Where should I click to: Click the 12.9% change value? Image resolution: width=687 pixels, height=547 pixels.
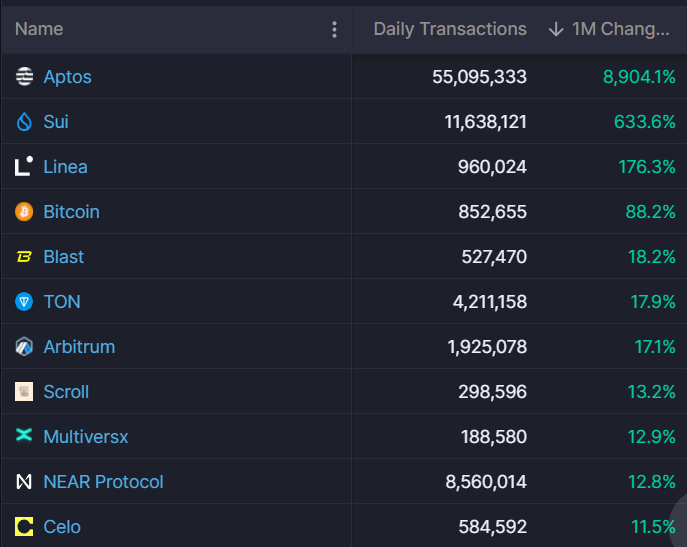click(652, 437)
